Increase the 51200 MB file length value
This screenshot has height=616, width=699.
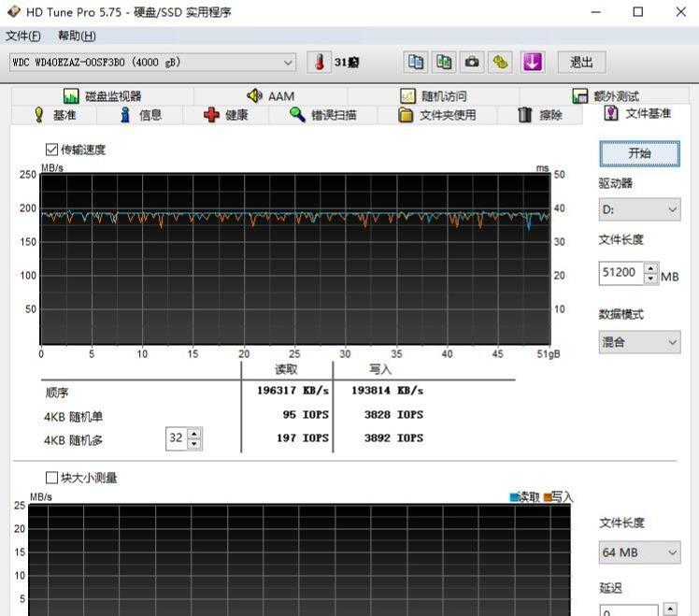point(650,268)
